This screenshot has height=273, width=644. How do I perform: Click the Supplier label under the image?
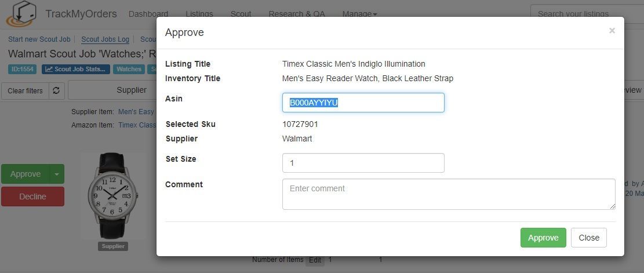pyautogui.click(x=113, y=246)
